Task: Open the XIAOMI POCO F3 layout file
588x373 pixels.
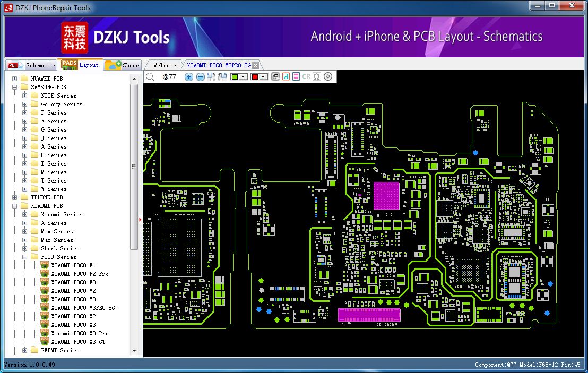Action: coord(73,283)
